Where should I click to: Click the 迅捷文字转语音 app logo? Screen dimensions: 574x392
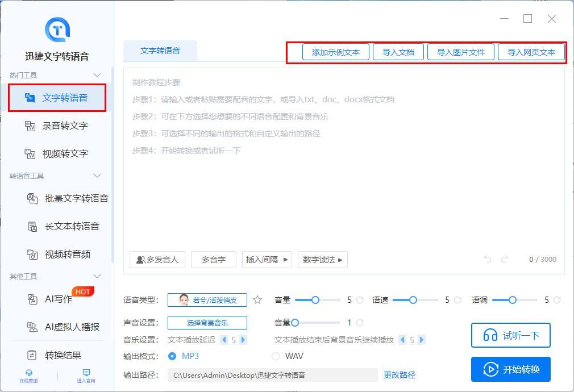point(57,30)
